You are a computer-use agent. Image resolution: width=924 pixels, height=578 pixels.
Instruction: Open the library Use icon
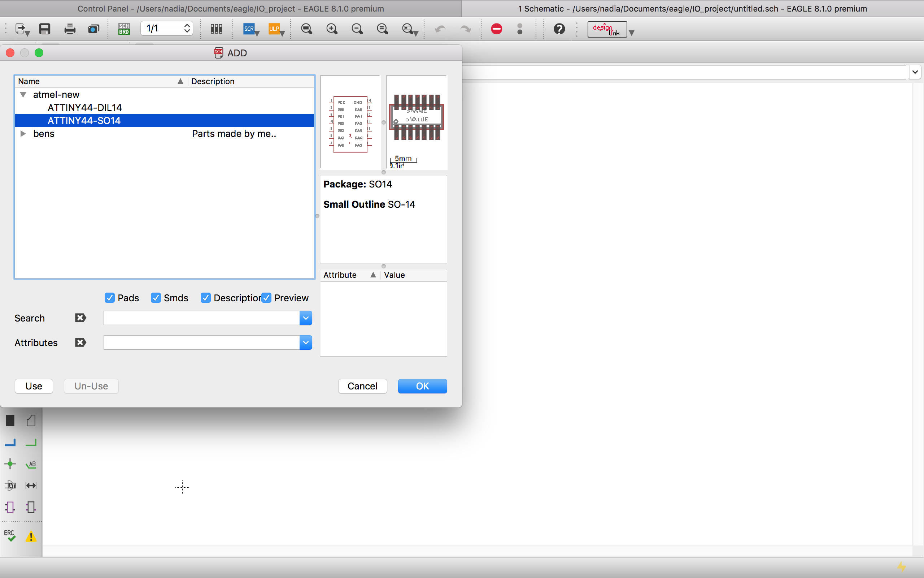click(x=217, y=29)
